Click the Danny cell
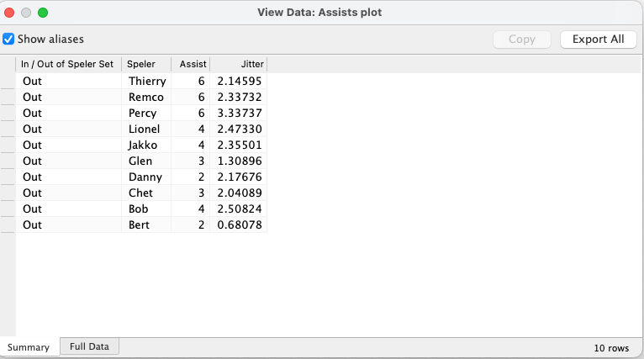 pyautogui.click(x=144, y=177)
